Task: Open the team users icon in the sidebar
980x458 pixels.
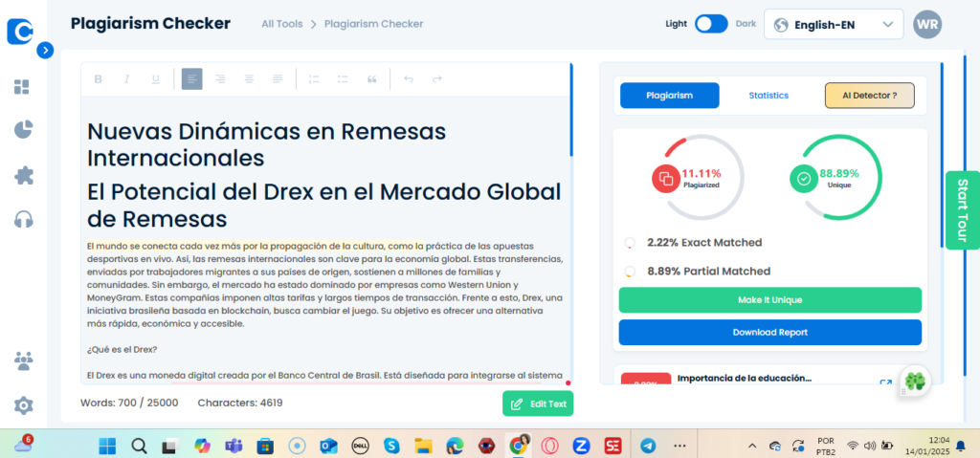Action: pos(23,361)
